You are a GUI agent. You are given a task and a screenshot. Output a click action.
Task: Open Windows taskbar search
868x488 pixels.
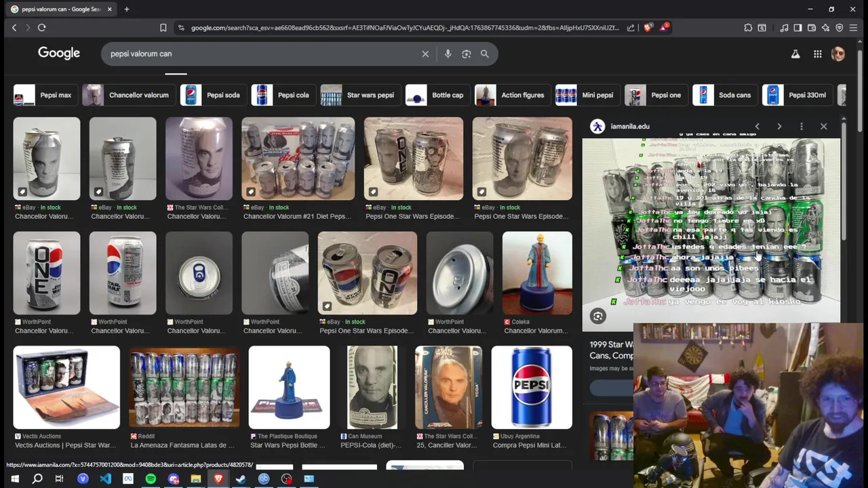click(x=37, y=479)
